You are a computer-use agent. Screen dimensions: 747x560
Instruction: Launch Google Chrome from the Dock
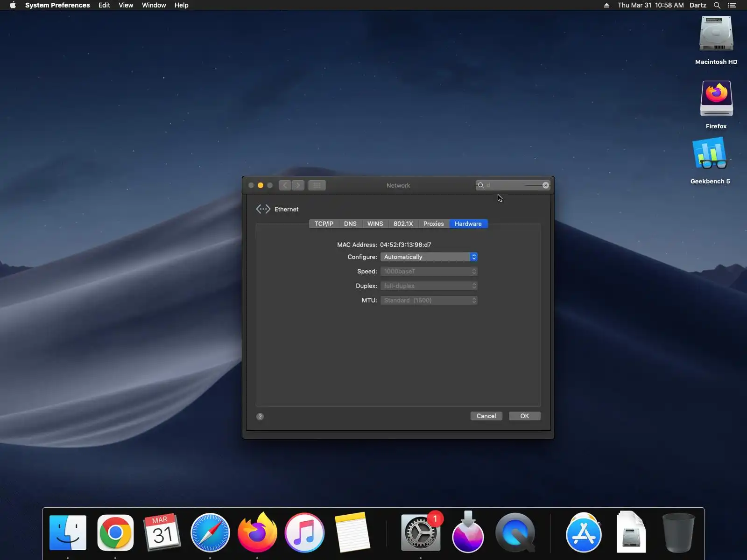pyautogui.click(x=115, y=533)
